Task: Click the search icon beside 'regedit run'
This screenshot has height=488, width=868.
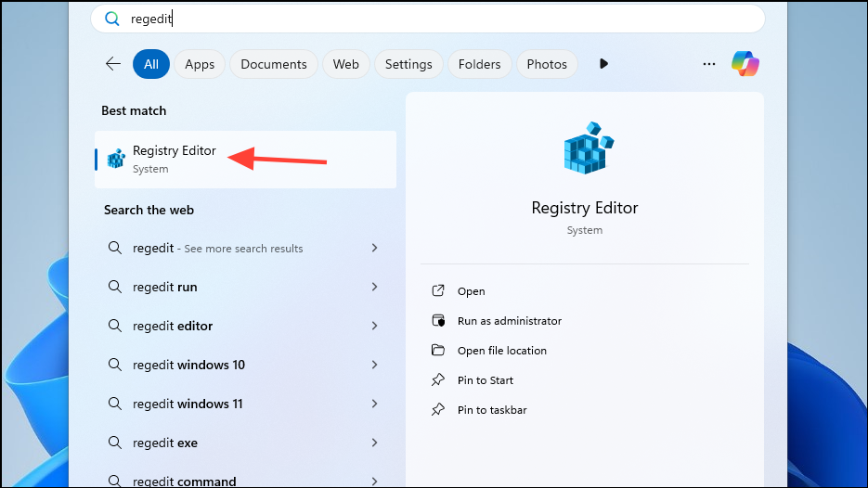Action: [x=114, y=287]
